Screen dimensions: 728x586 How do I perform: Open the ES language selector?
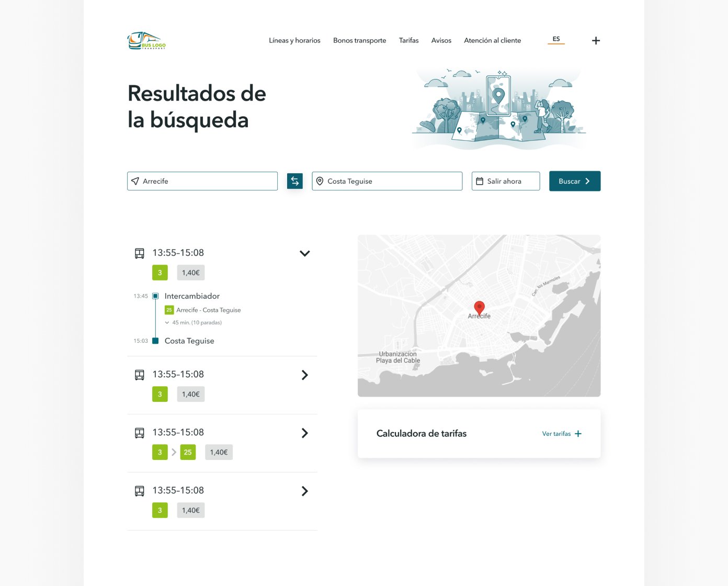click(x=556, y=39)
